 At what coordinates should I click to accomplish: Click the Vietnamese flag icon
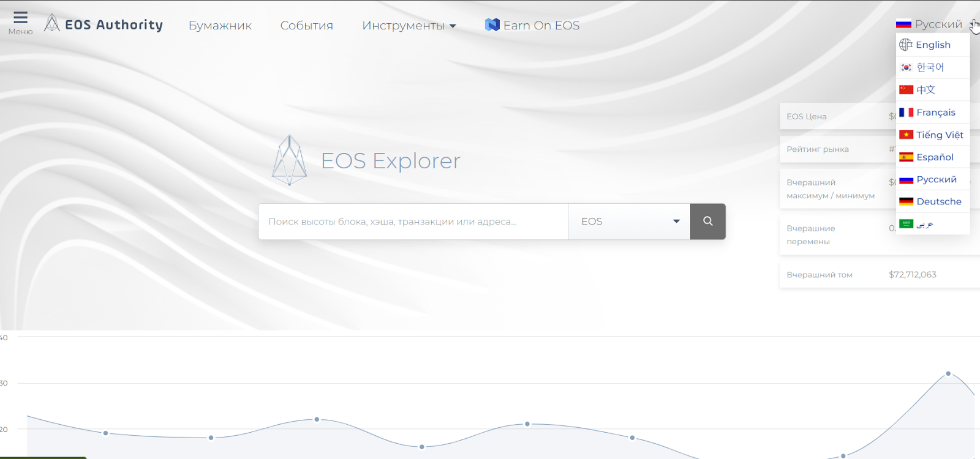[x=907, y=135]
